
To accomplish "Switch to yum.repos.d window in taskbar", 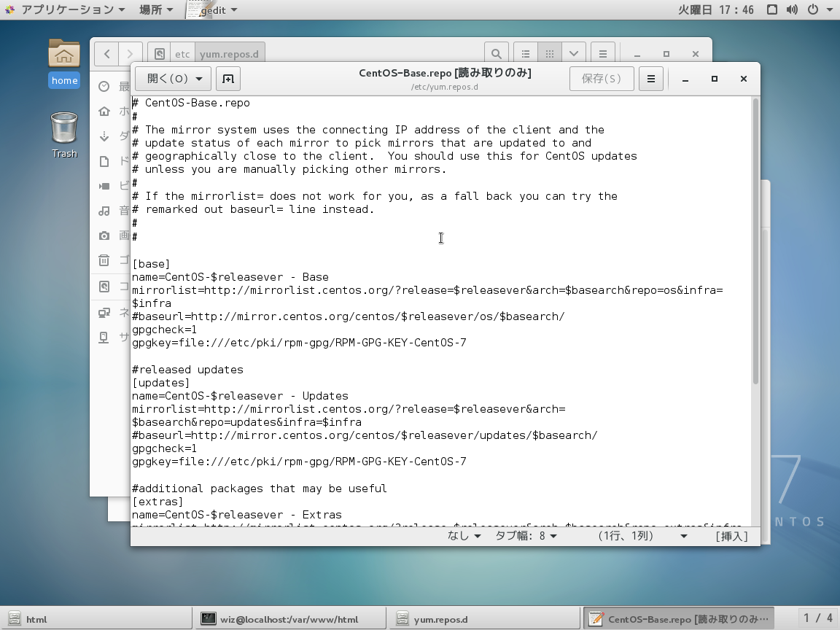I will (483, 619).
